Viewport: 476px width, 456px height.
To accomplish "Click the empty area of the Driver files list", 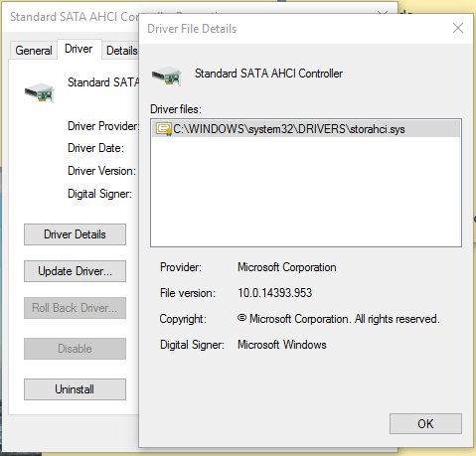I will [306, 192].
